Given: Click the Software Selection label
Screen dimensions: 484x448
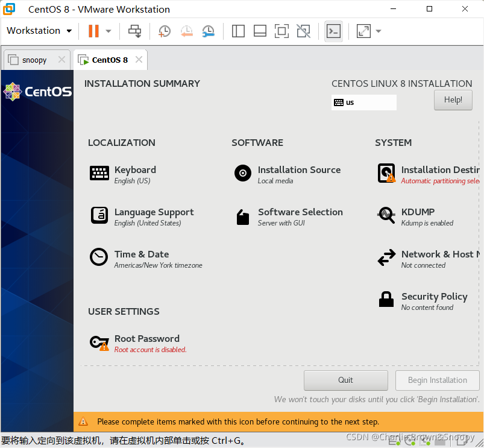Looking at the screenshot, I should point(300,212).
